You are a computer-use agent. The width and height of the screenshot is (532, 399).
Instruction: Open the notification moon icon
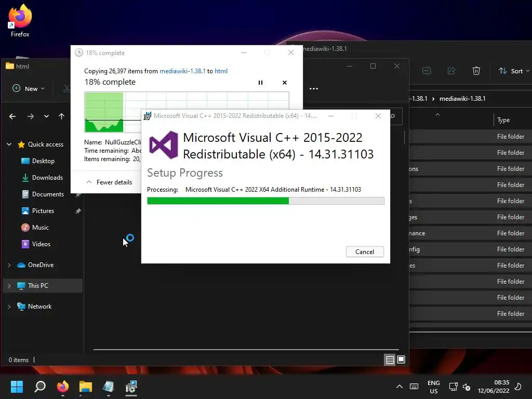coord(518,387)
